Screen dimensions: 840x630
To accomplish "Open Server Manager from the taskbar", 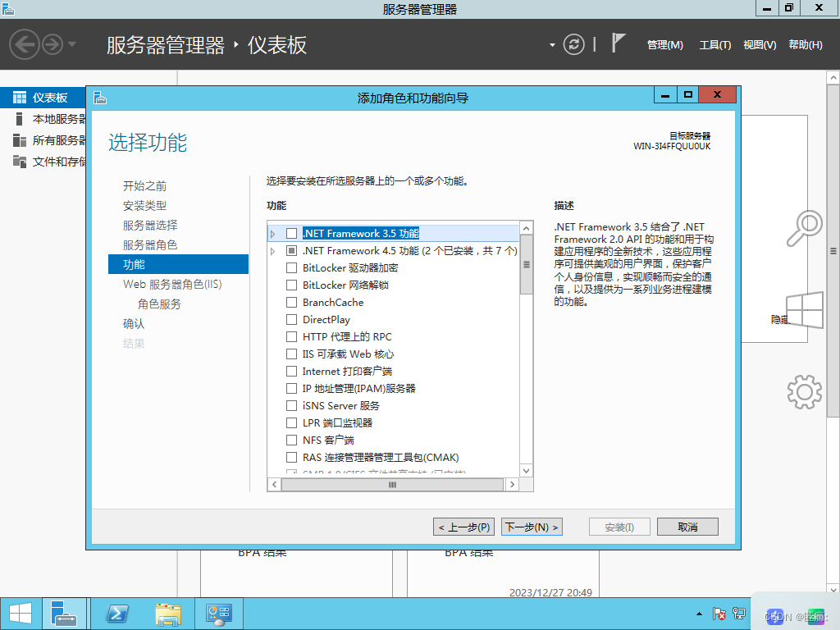I will (64, 614).
